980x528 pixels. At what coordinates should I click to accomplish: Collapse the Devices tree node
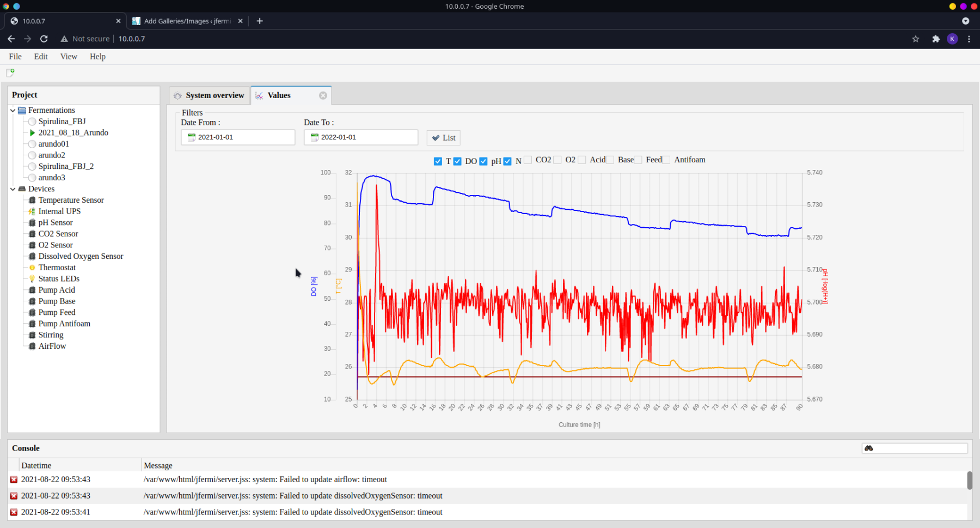coord(13,189)
